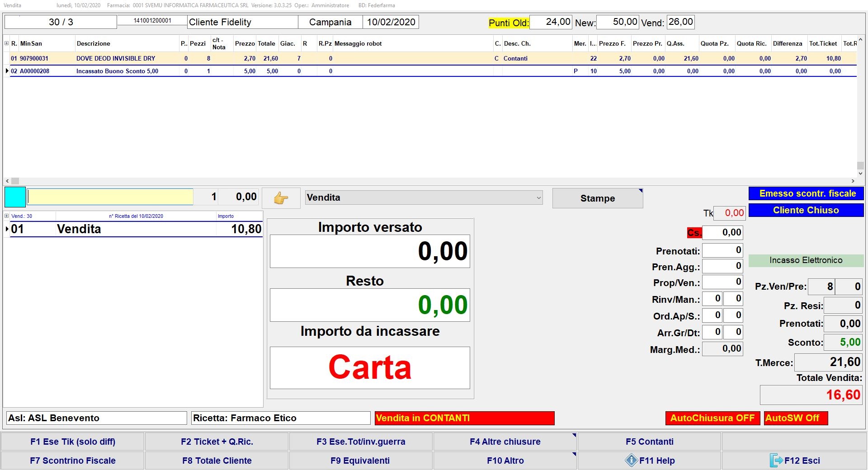The image size is (868, 470).
Task: Open the Vendita type dropdown
Action: click(x=424, y=197)
